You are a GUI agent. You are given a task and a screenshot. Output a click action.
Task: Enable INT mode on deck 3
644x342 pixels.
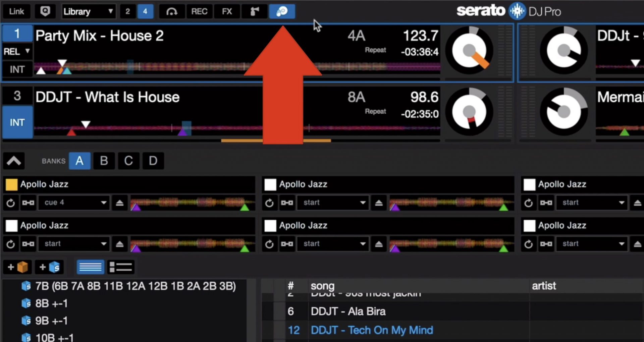17,122
